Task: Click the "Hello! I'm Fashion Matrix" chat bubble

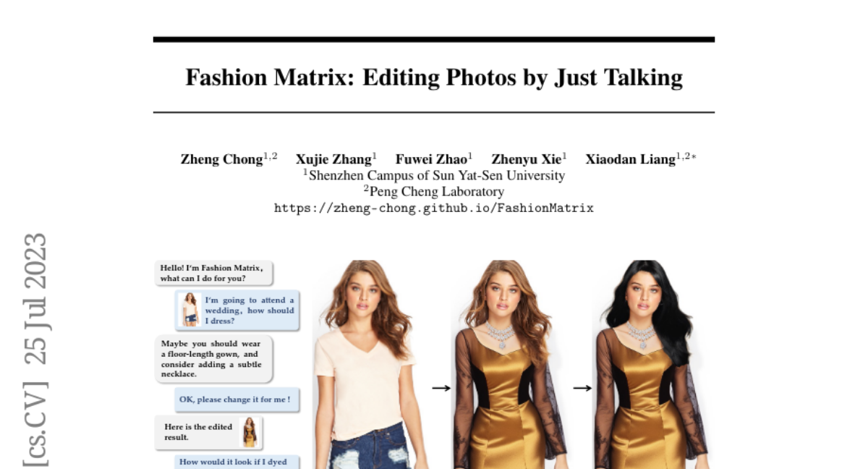Action: 213,274
